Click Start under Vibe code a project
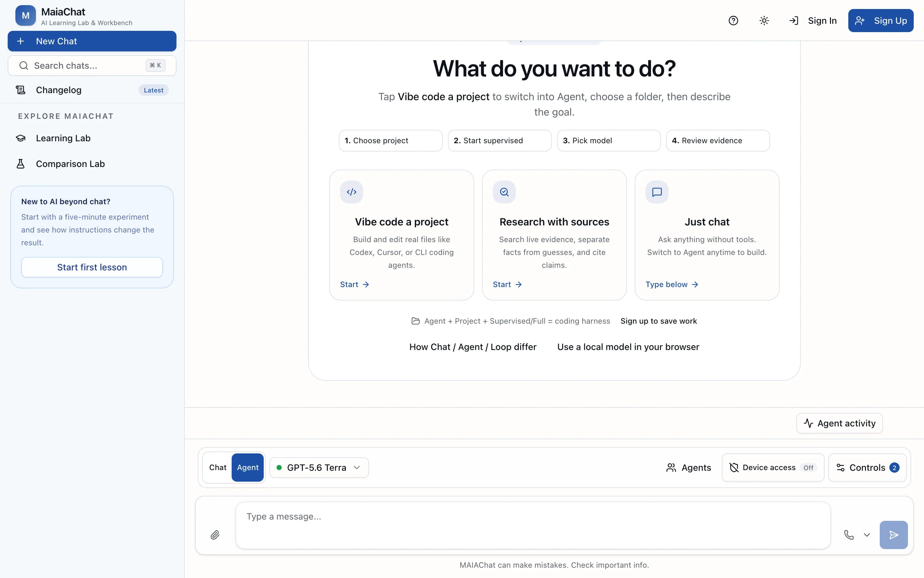 354,285
